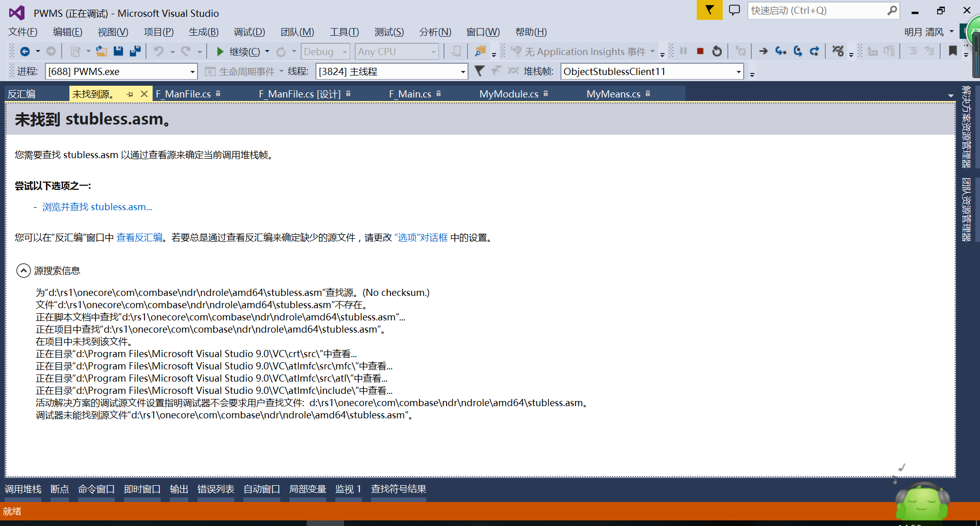The height and width of the screenshot is (526, 980).
Task: Click the pin icon on 未找到源 tab
Action: [x=130, y=94]
